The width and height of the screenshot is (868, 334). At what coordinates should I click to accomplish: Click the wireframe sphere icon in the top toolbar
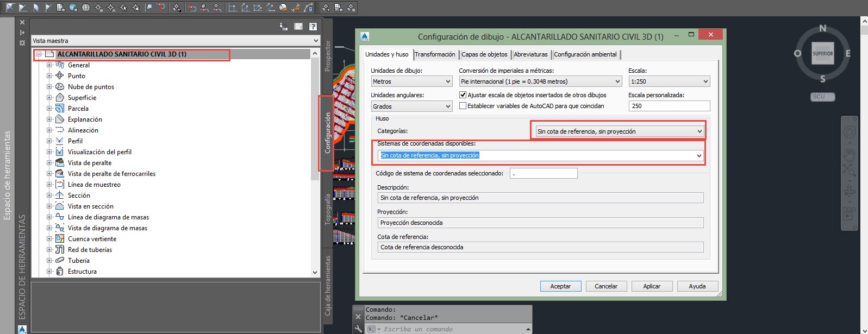pyautogui.click(x=86, y=8)
